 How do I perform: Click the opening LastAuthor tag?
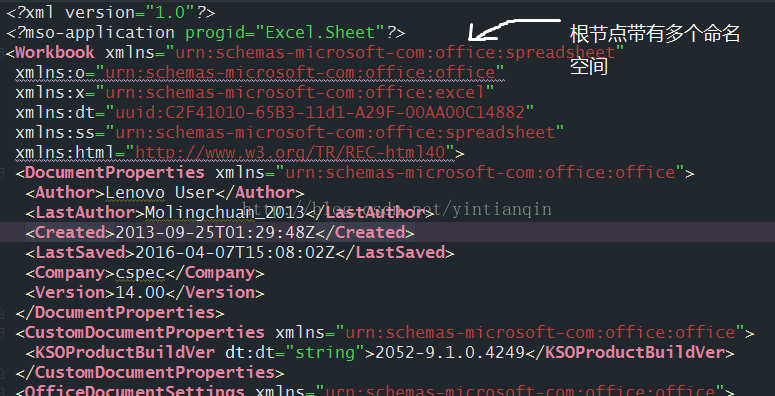(x=85, y=213)
